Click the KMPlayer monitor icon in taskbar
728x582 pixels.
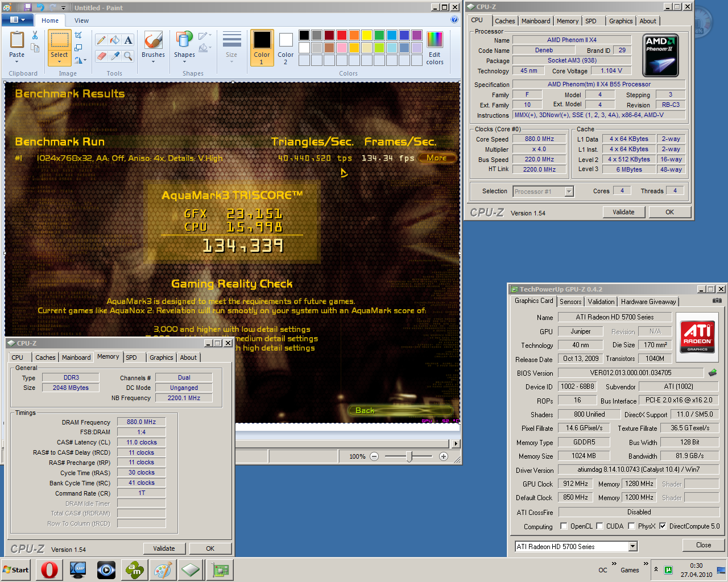(78, 569)
